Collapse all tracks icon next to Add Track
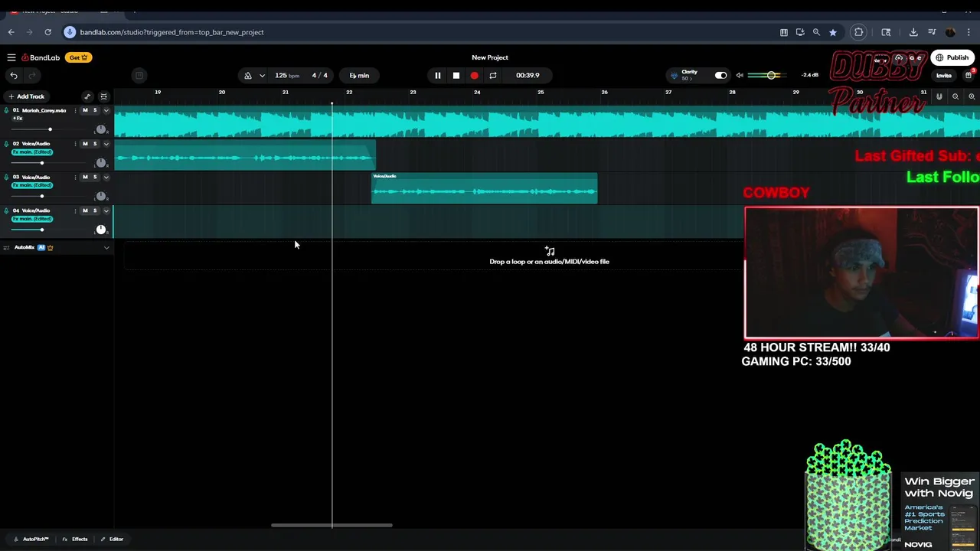 [x=104, y=96]
